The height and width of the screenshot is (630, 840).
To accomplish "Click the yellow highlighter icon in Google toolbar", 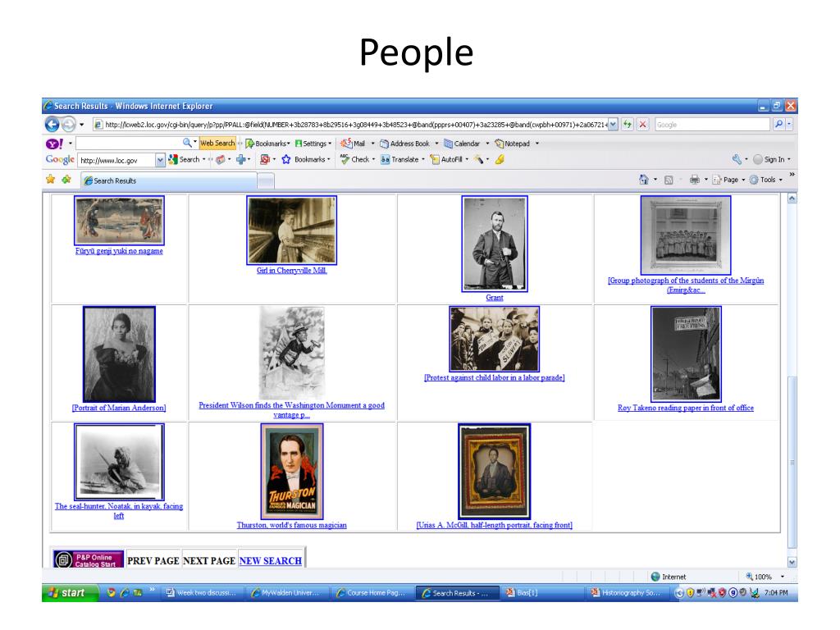I will pos(500,160).
